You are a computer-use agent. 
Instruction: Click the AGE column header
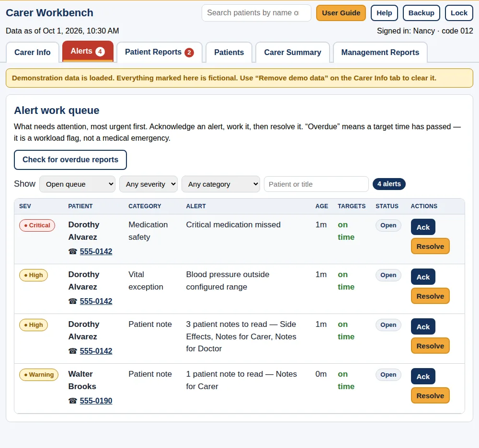pyautogui.click(x=322, y=206)
